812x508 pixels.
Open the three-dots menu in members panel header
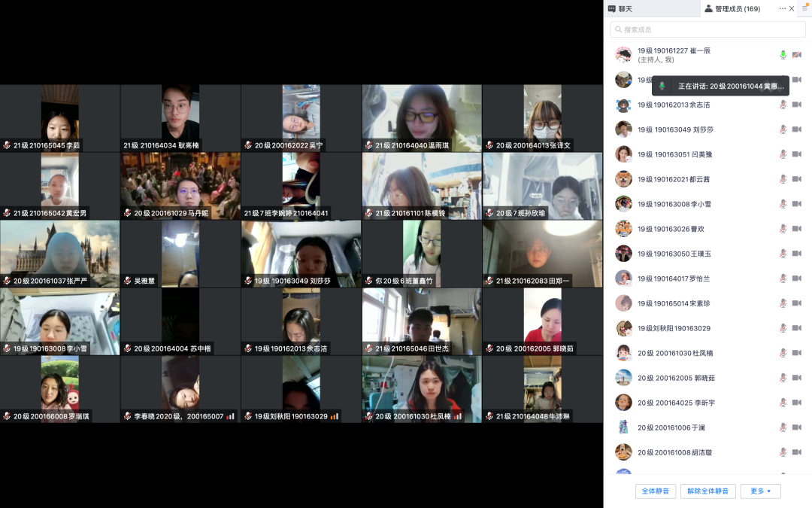pyautogui.click(x=782, y=8)
